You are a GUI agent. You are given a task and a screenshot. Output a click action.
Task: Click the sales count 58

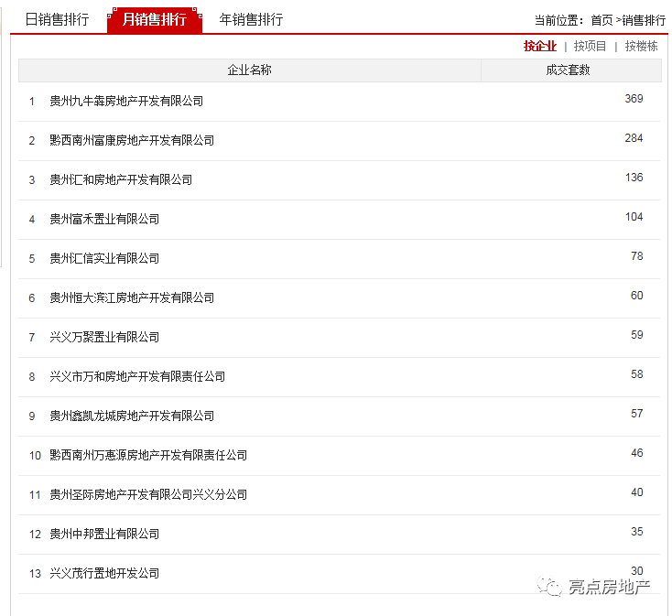point(637,375)
